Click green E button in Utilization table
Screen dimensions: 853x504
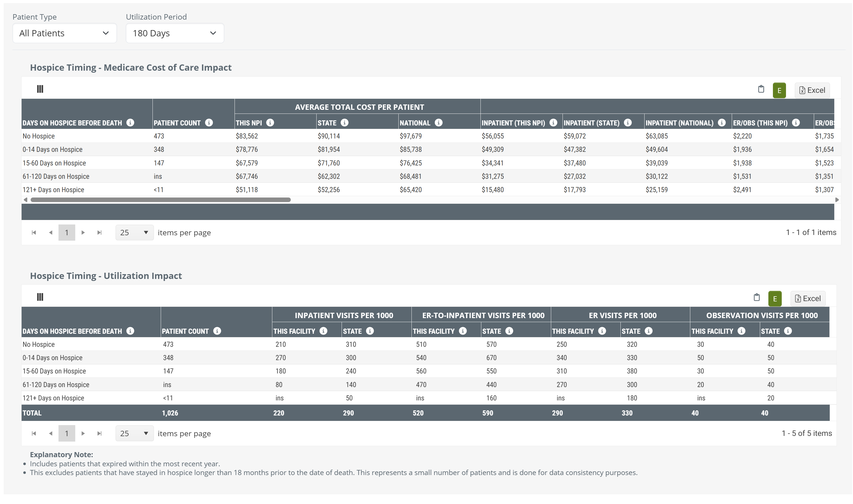[x=775, y=299]
